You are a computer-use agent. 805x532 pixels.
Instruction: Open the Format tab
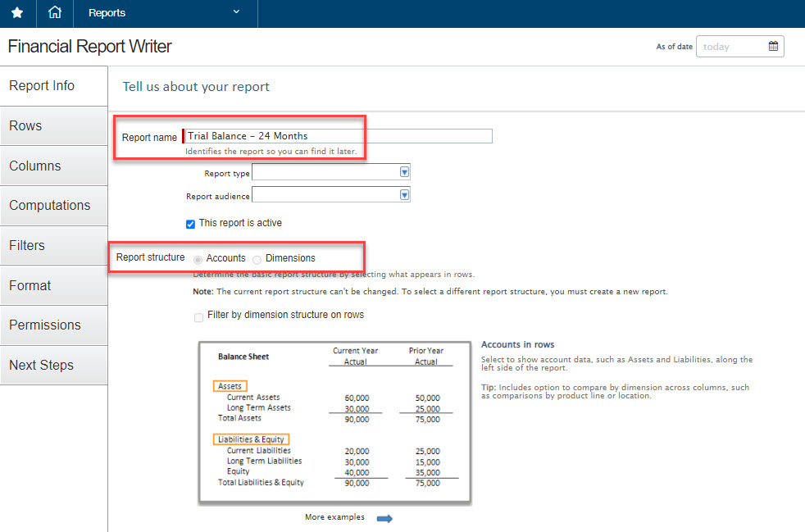[x=53, y=286]
